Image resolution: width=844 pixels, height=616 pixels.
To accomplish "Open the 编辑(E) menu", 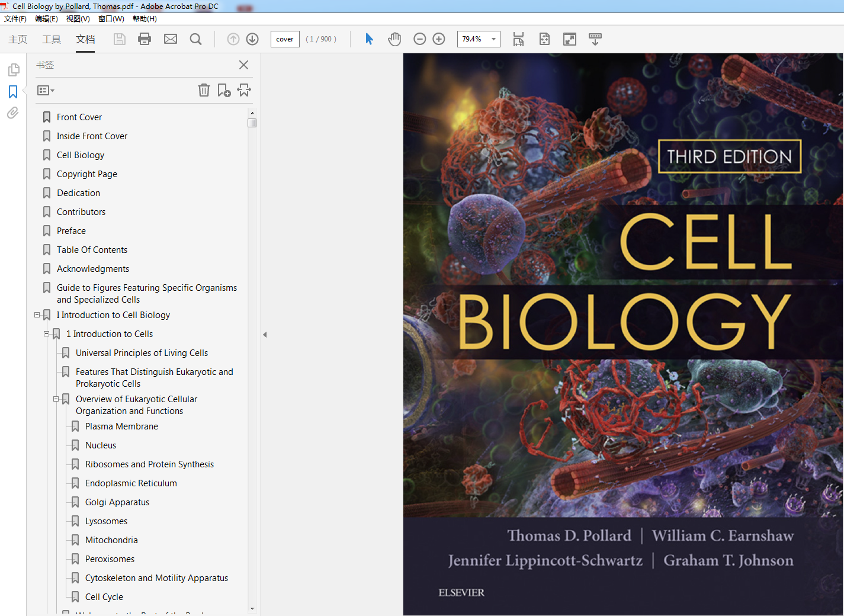I will point(46,19).
